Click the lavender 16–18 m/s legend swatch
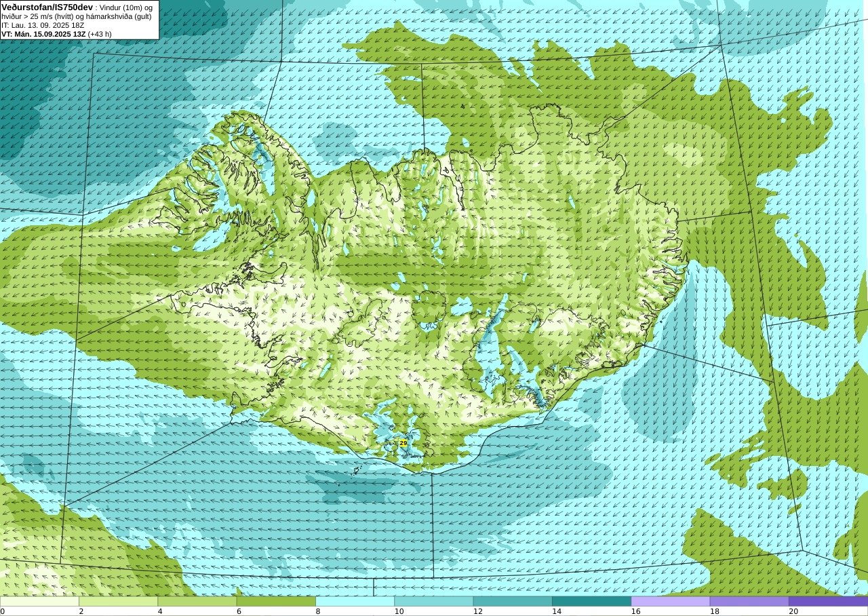 (671, 601)
